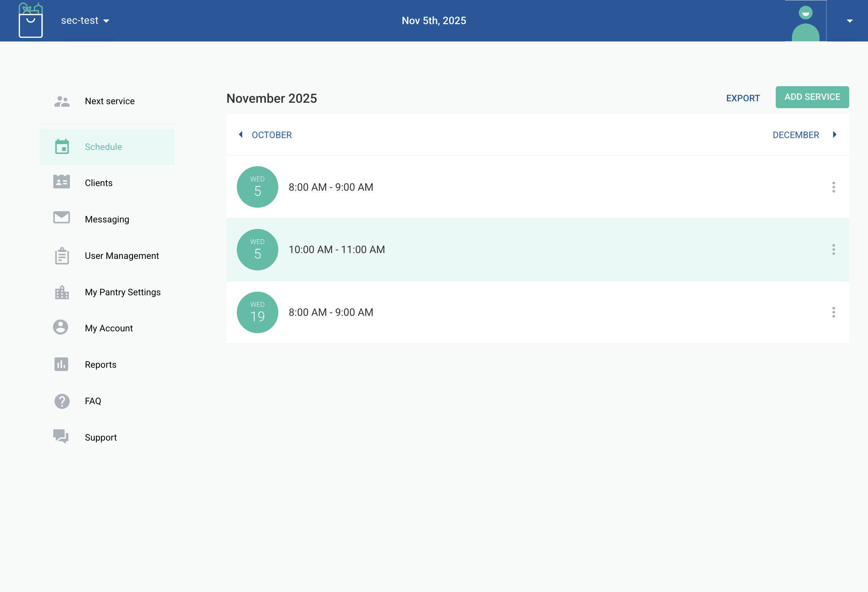The height and width of the screenshot is (592, 868).
Task: Go to DECEMBER schedule
Action: (x=796, y=135)
